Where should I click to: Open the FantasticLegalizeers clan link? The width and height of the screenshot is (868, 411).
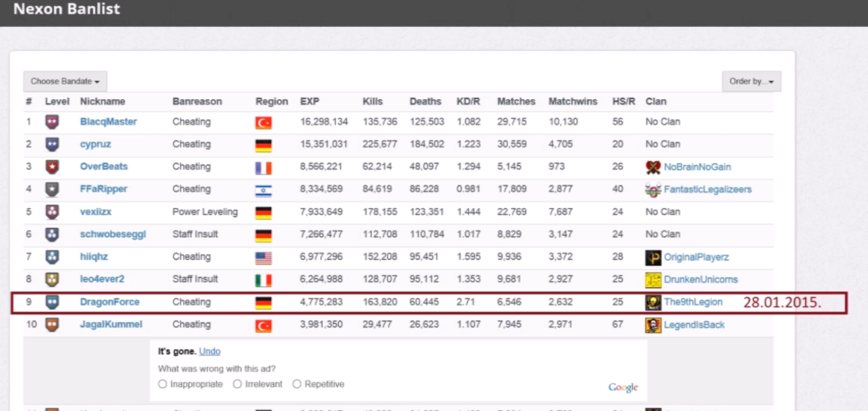coord(708,189)
